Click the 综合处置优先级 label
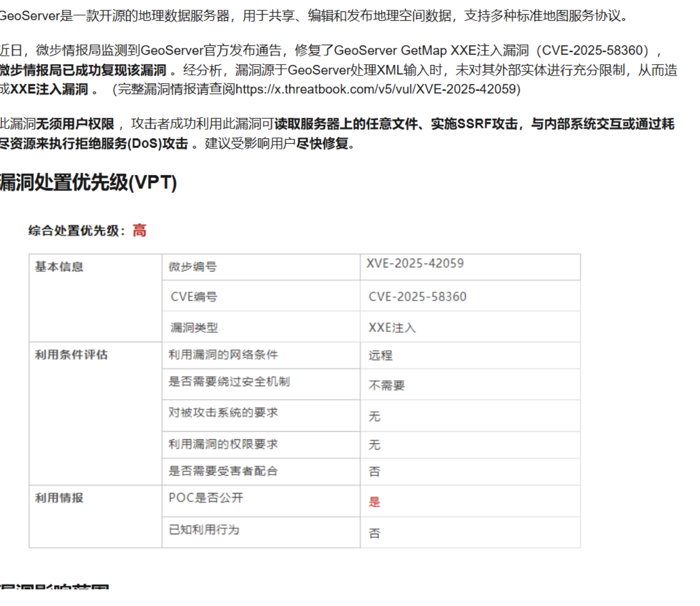 [77, 231]
